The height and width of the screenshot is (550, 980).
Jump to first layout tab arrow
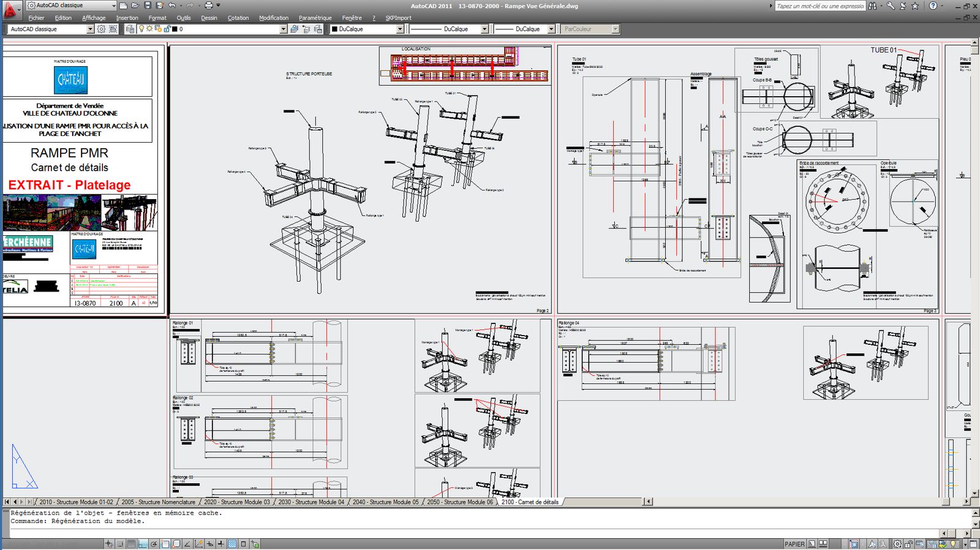pyautogui.click(x=7, y=502)
